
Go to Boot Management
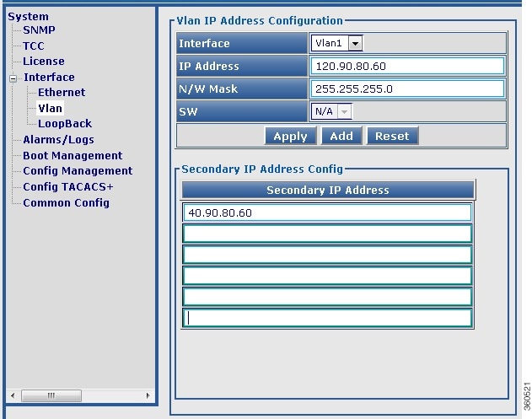pos(73,155)
